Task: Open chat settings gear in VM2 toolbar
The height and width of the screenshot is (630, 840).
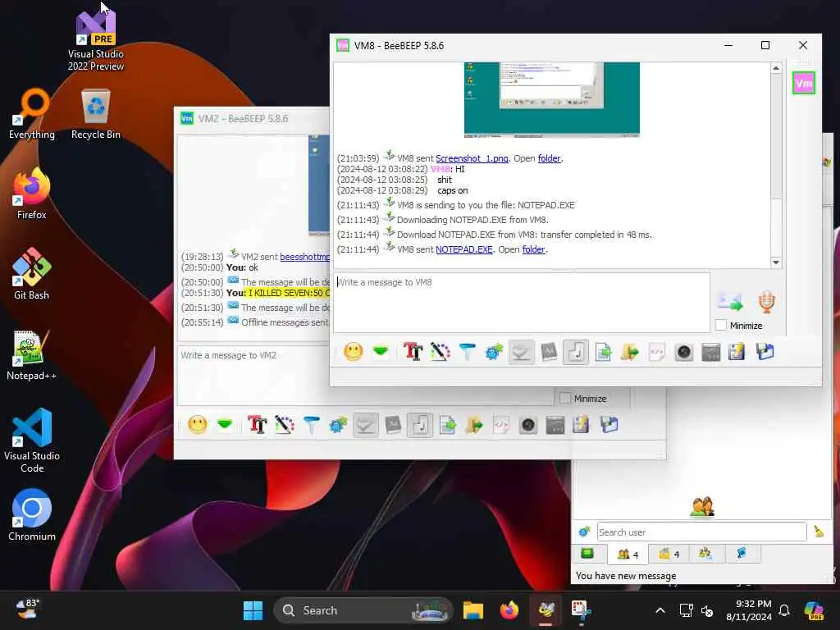Action: (x=338, y=425)
